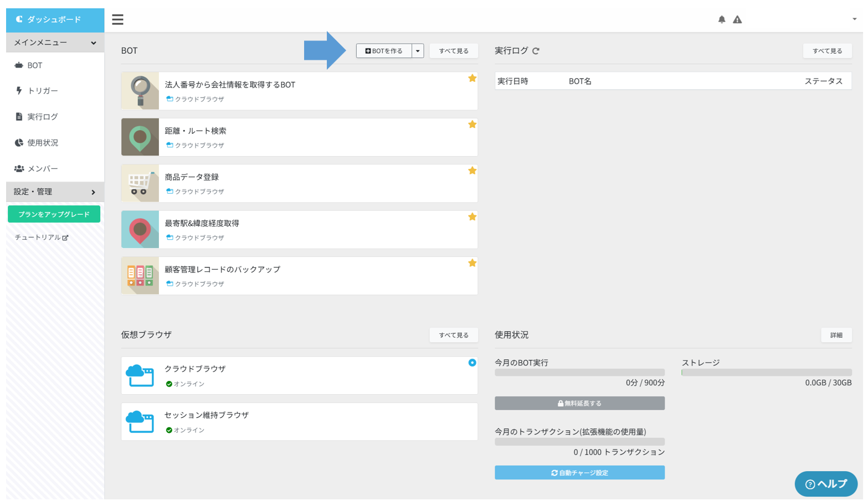
Task: Open the ヘルプ help button
Action: point(825,484)
